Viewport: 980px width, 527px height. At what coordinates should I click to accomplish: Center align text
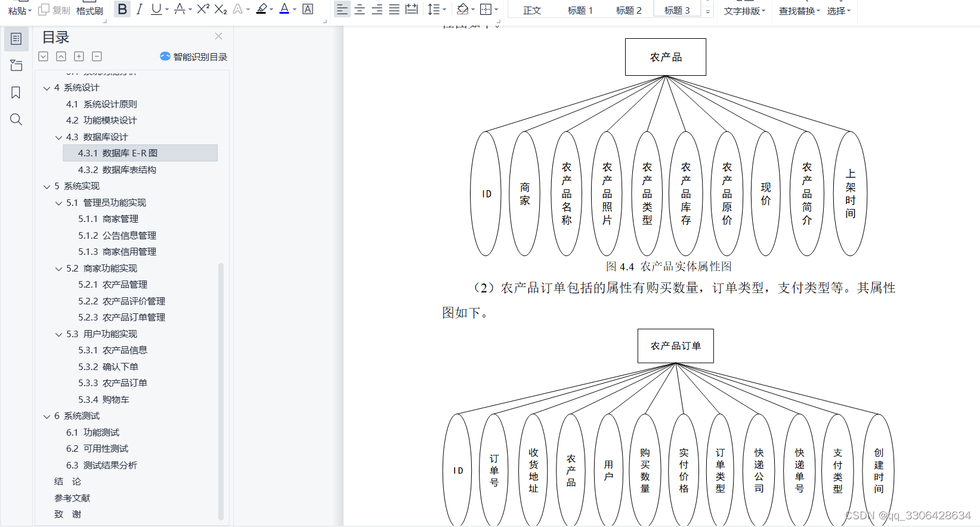click(x=360, y=9)
